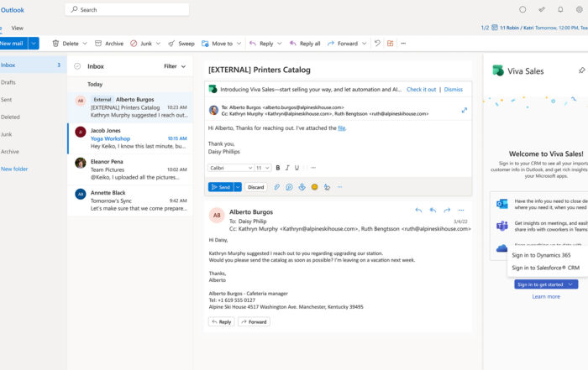Apply underline formatting in reply
The image size is (588, 370).
pyautogui.click(x=297, y=168)
